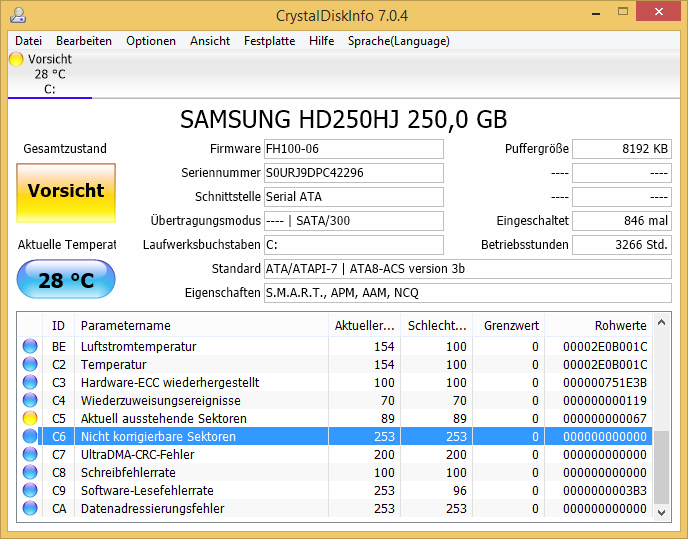Click the blue status icon for C4 Wiederzuweisungsereignisse
Image resolution: width=688 pixels, height=539 pixels.
coord(30,400)
